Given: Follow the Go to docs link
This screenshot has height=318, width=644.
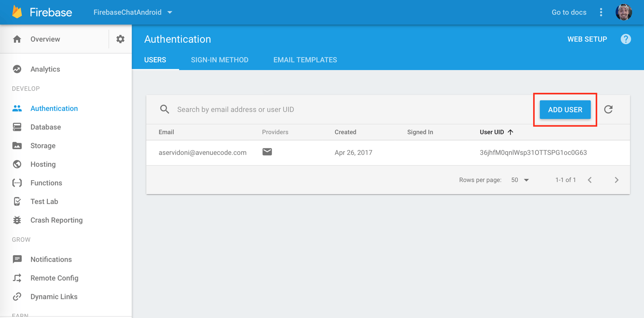Looking at the screenshot, I should [x=569, y=12].
